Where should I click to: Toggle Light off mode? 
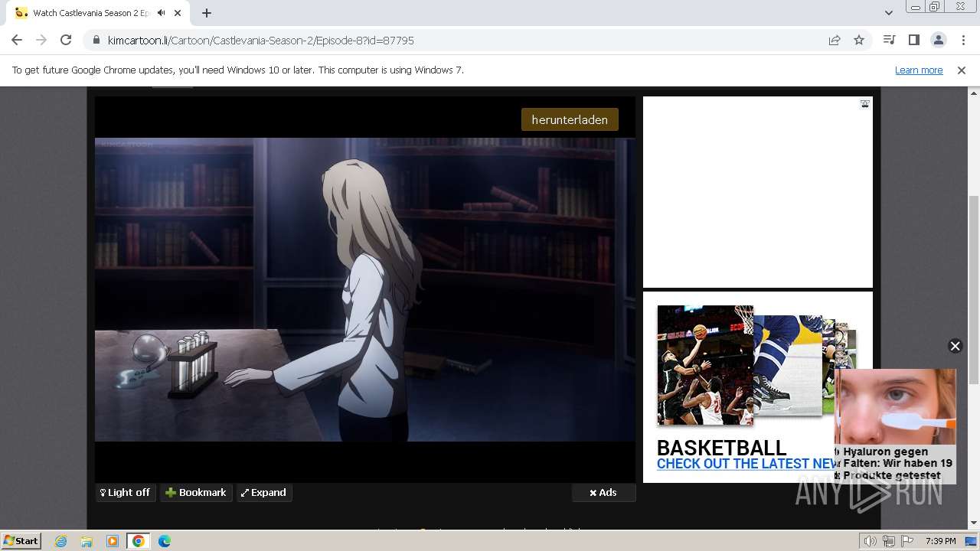[x=126, y=493]
